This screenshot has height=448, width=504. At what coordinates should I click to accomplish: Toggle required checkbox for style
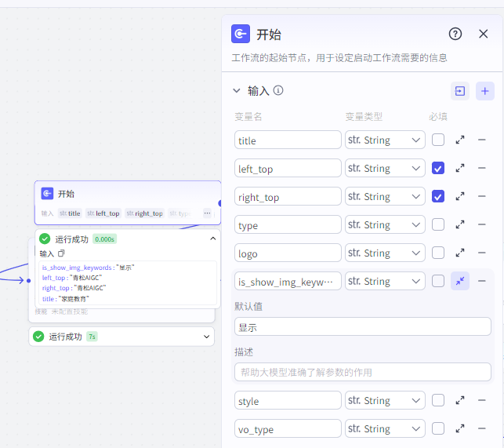click(438, 400)
